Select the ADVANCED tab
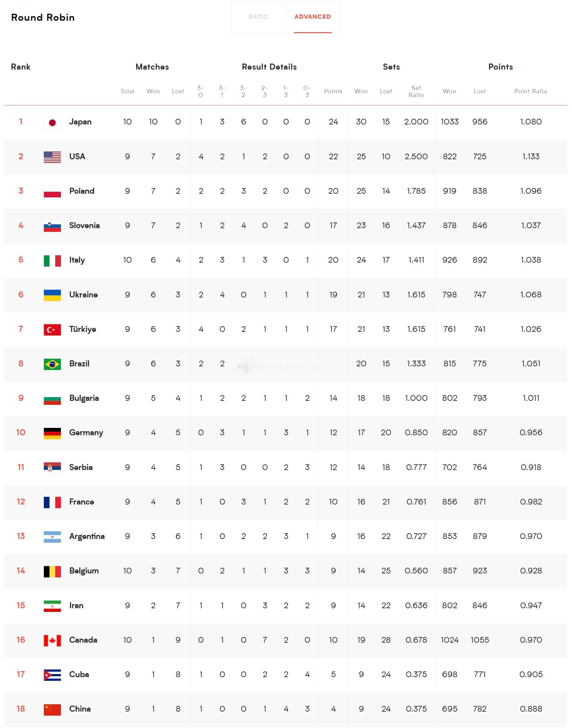 pyautogui.click(x=313, y=17)
